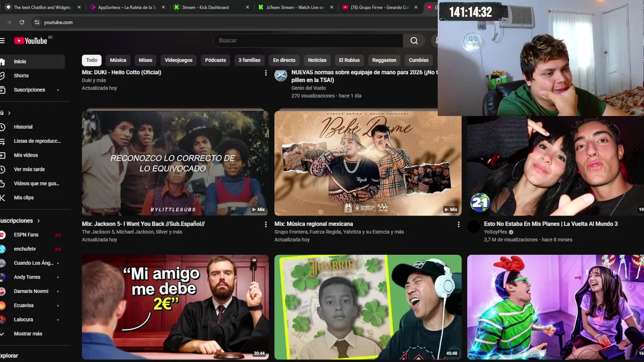The image size is (644, 362).
Task: Click the youtube.com address bar
Action: pos(58,22)
